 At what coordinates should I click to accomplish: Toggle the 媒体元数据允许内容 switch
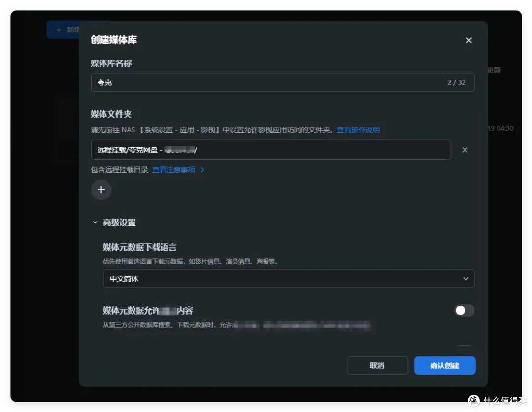(x=464, y=310)
